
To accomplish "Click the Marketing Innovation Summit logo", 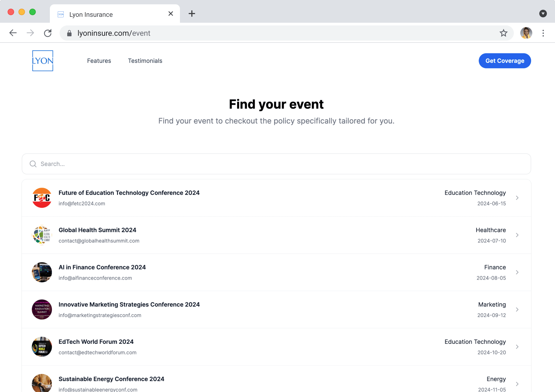I will (42, 309).
